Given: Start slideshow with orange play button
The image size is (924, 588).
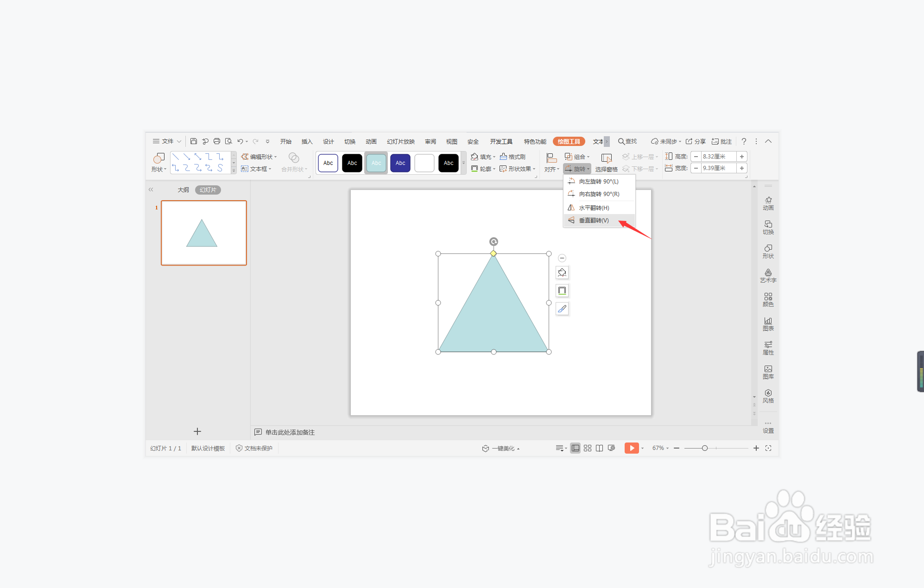Looking at the screenshot, I should (632, 448).
